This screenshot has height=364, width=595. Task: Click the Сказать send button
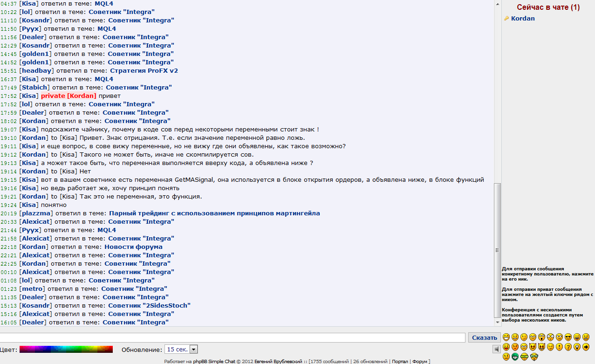(484, 337)
